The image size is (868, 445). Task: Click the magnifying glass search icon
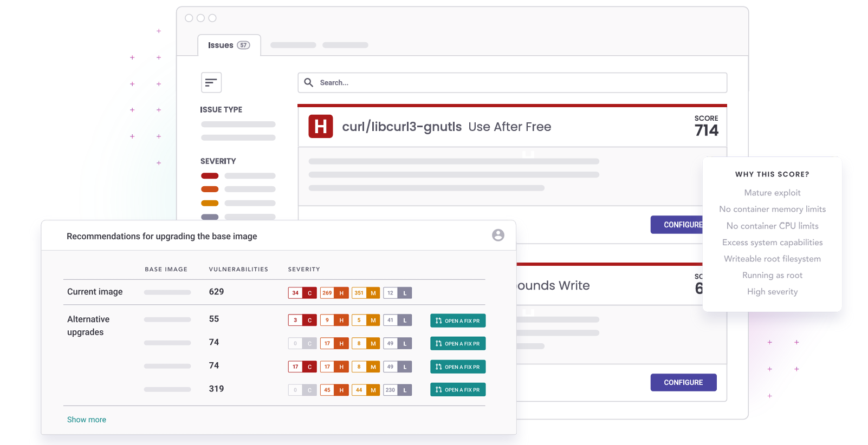pos(309,82)
